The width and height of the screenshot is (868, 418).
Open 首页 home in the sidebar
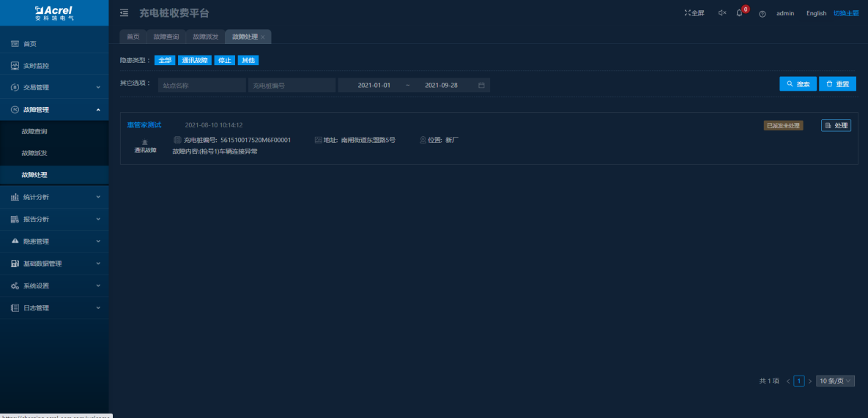click(x=29, y=44)
